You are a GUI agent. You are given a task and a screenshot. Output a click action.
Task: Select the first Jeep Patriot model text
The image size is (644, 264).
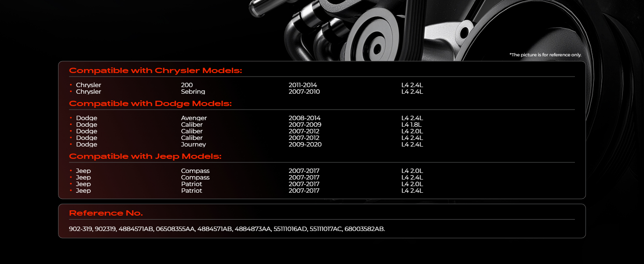pos(192,184)
